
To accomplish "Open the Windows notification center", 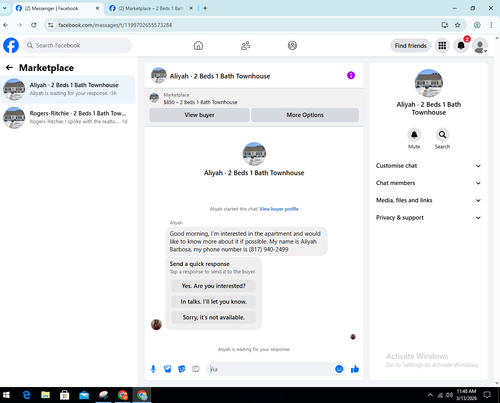I will (x=487, y=395).
